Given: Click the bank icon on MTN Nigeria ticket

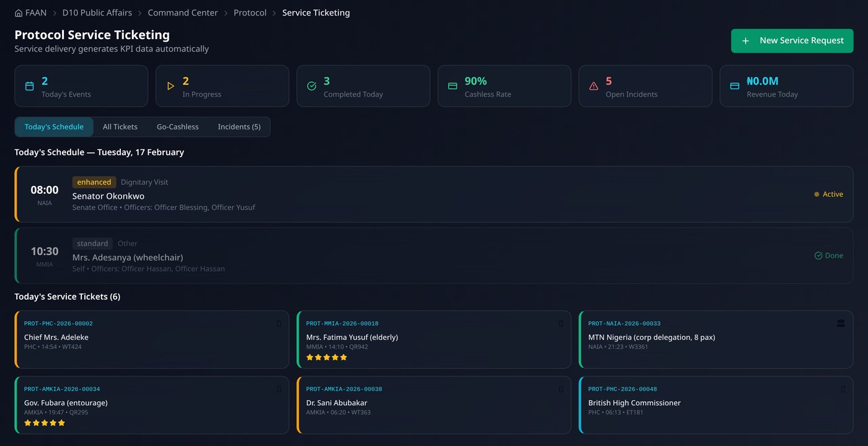Looking at the screenshot, I should (x=841, y=323).
